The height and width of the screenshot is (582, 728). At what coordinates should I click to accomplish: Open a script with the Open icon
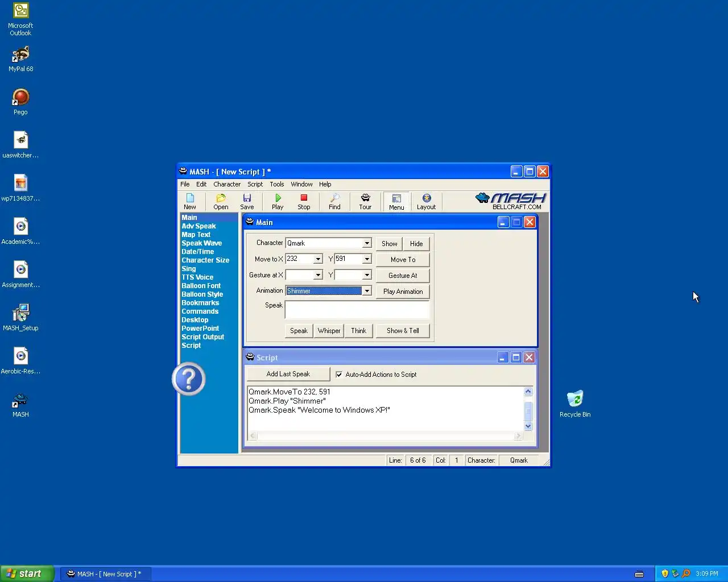[x=221, y=201]
